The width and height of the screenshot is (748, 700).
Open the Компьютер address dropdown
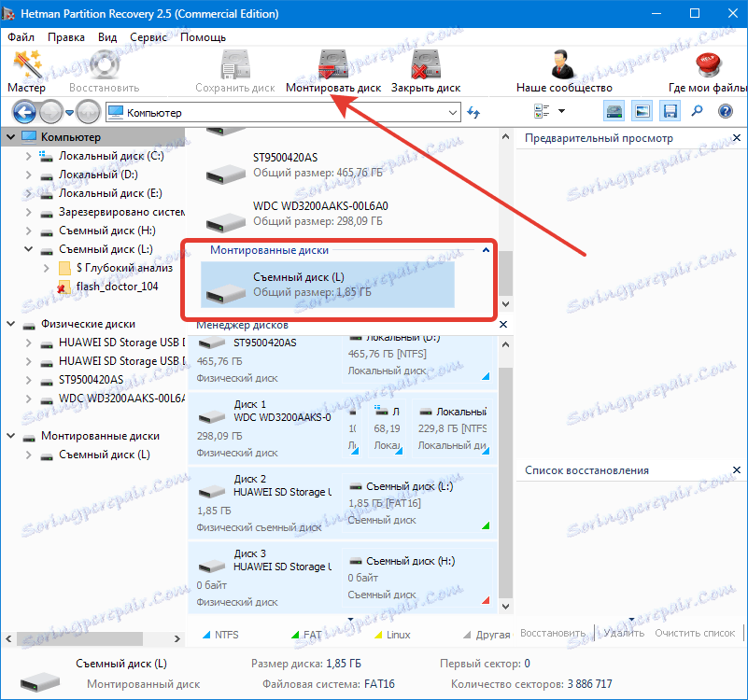pyautogui.click(x=452, y=113)
